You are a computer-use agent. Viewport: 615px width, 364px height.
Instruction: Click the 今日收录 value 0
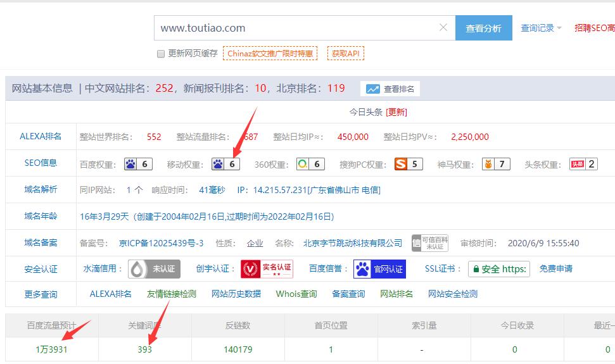(x=514, y=349)
